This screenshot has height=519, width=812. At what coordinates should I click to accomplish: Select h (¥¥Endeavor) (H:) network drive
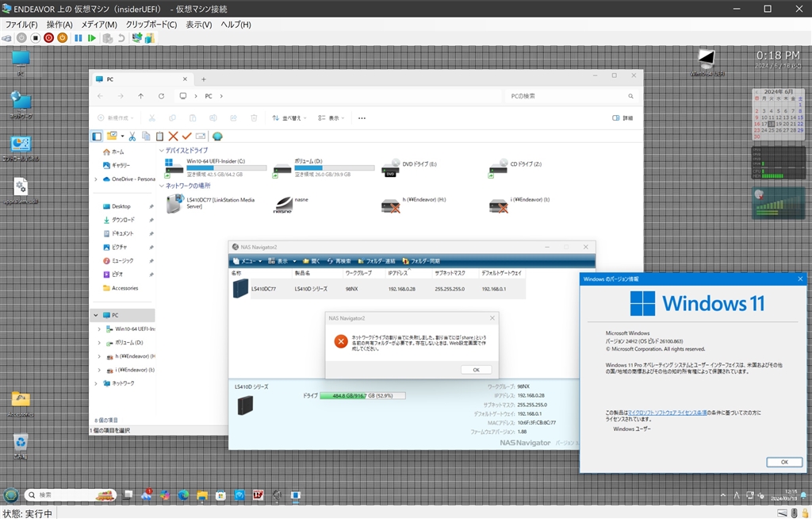point(413,204)
